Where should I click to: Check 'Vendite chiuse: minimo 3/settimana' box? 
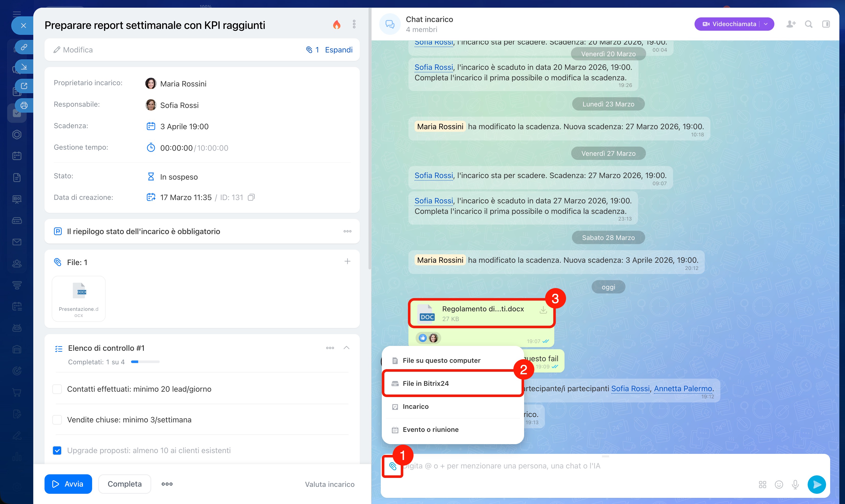tap(57, 420)
